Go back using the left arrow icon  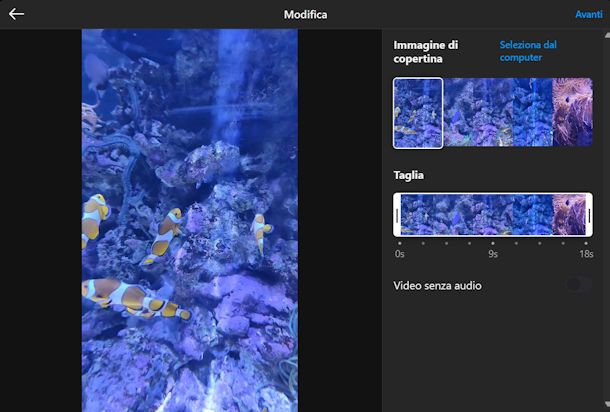(x=16, y=14)
